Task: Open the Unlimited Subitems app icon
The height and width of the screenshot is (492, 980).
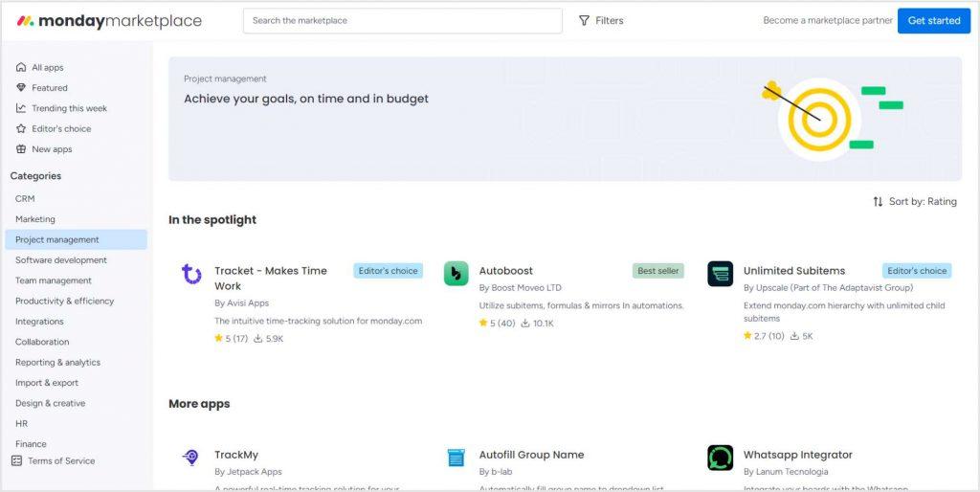Action: point(720,274)
